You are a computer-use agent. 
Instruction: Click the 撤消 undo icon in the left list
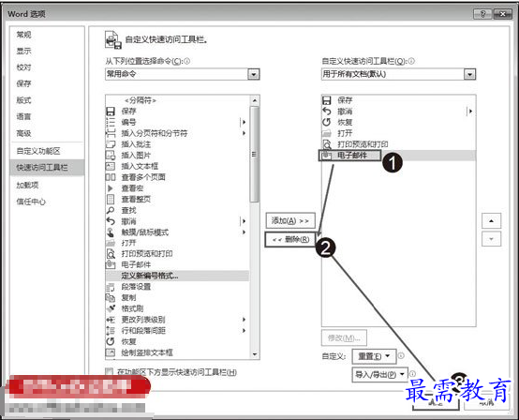pyautogui.click(x=111, y=221)
